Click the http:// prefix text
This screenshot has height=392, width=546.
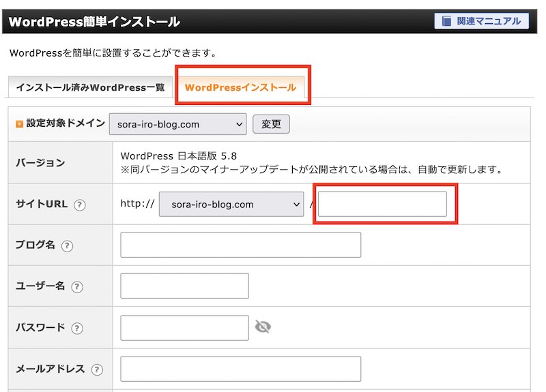pyautogui.click(x=138, y=203)
